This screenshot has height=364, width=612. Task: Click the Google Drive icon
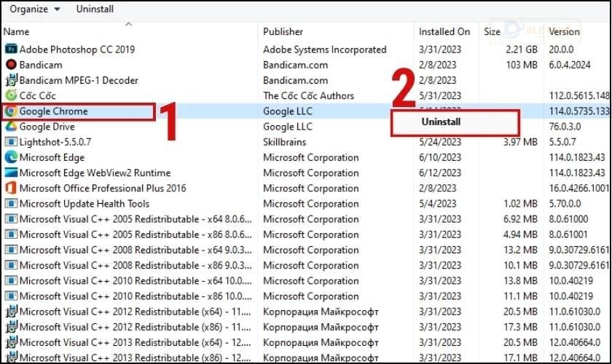[x=11, y=127]
